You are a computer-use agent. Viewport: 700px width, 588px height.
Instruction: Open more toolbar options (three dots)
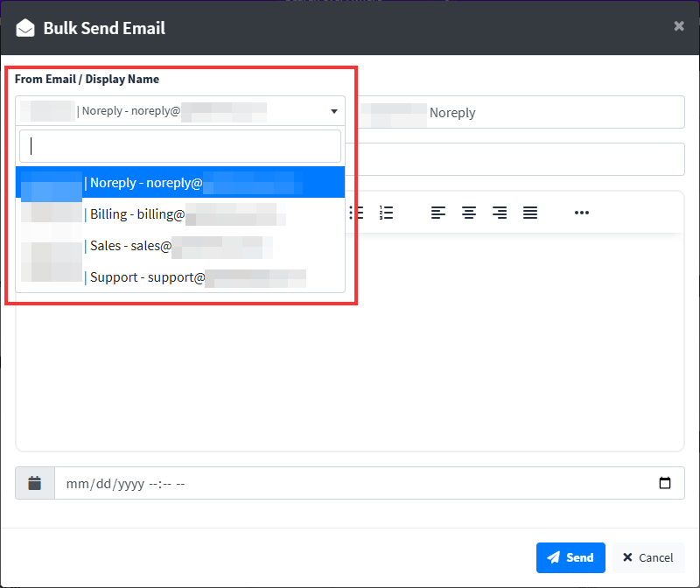click(582, 213)
